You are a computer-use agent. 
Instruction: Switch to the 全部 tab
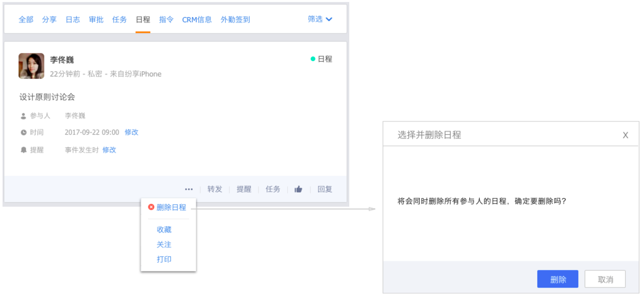tap(26, 20)
